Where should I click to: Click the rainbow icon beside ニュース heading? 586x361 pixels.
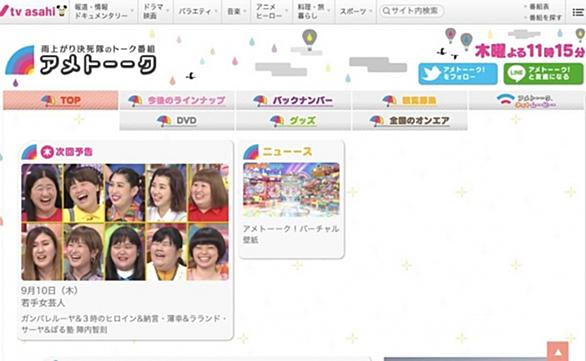pyautogui.click(x=251, y=152)
